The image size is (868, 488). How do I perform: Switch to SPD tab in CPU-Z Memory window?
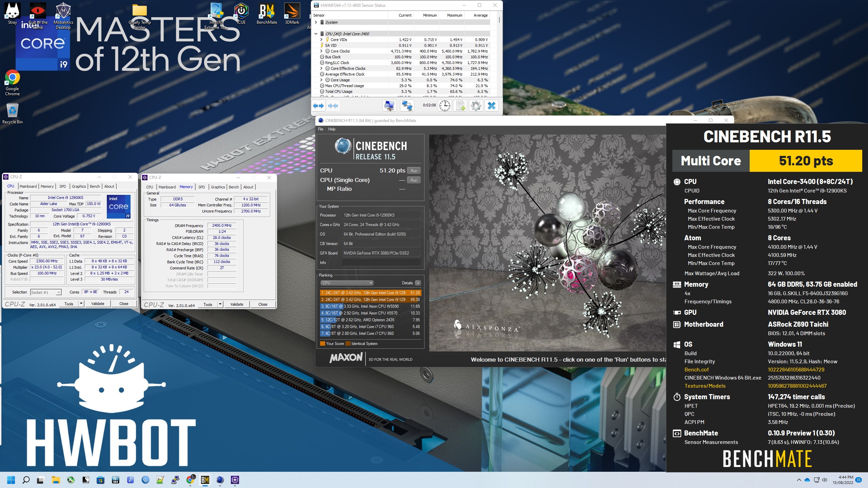tap(201, 187)
